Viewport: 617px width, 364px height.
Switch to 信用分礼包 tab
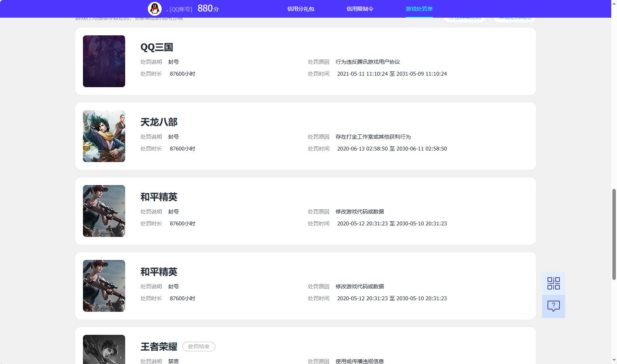pos(301,9)
